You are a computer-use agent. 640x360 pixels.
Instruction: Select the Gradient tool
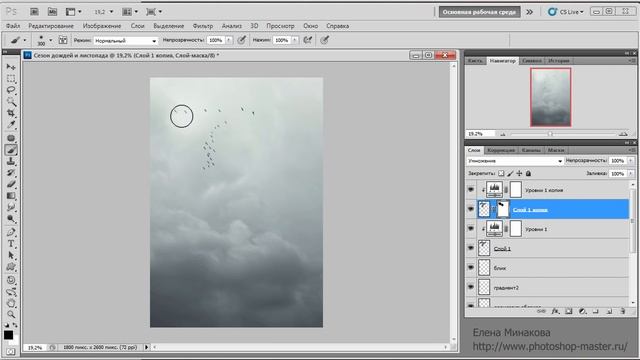pos(11,196)
